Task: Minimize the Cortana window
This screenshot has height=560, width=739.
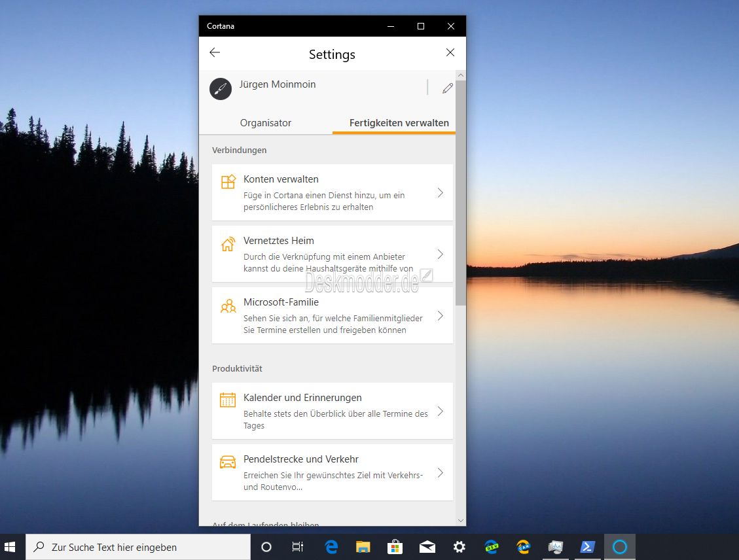Action: (x=391, y=26)
